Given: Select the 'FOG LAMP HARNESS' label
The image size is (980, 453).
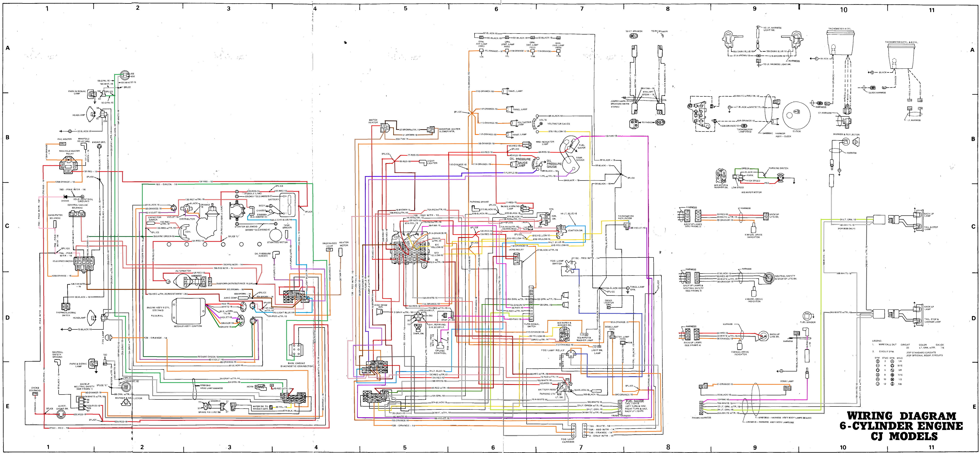Looking at the screenshot, I should [568, 440].
